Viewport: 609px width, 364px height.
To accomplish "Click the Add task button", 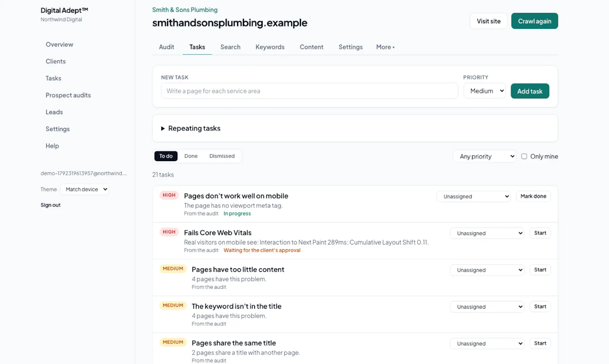I will coord(530,91).
